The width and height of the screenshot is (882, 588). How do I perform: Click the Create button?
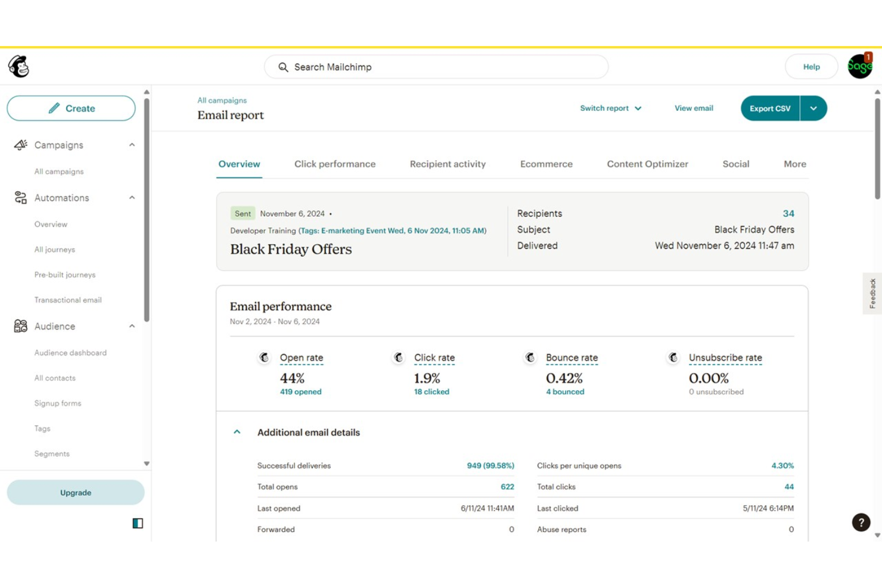tap(70, 108)
